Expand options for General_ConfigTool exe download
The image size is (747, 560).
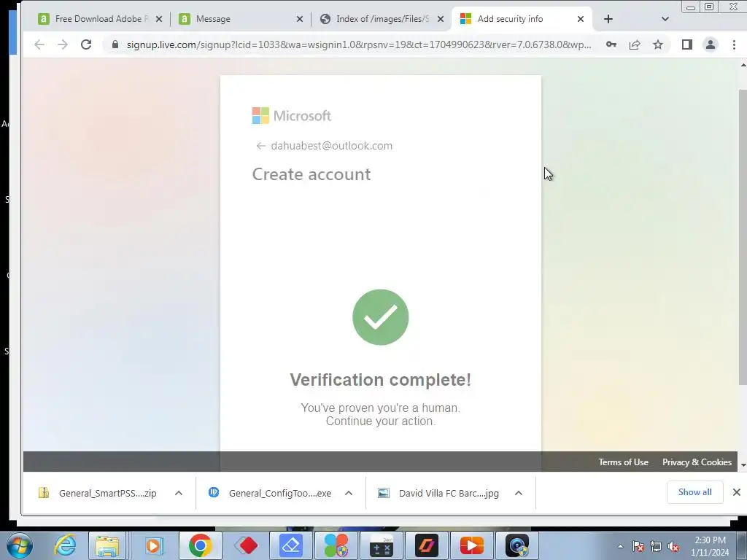(349, 494)
